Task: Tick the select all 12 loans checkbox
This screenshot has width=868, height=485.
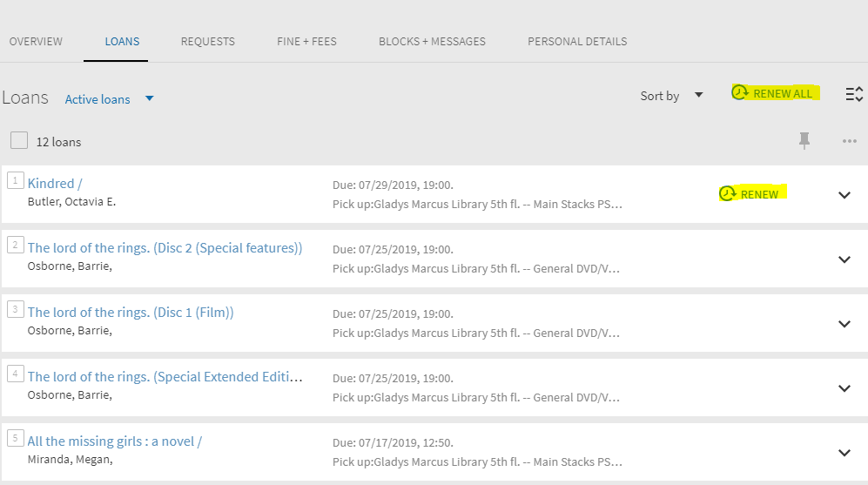Action: click(19, 141)
